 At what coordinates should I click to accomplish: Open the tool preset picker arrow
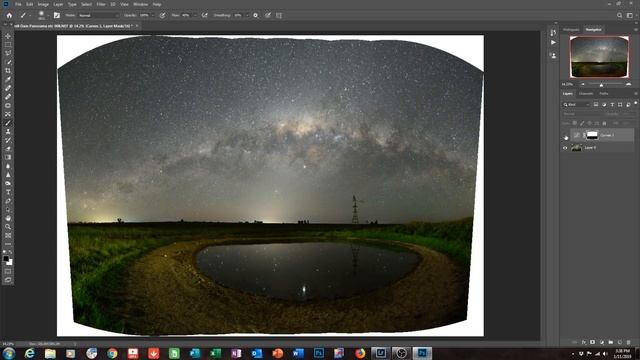(x=29, y=15)
